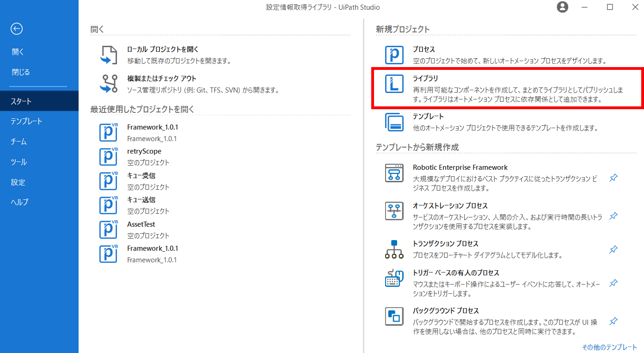Screen dimensions: 644x353
Task: Select 閉じる in the left sidebar
Action: pos(21,72)
